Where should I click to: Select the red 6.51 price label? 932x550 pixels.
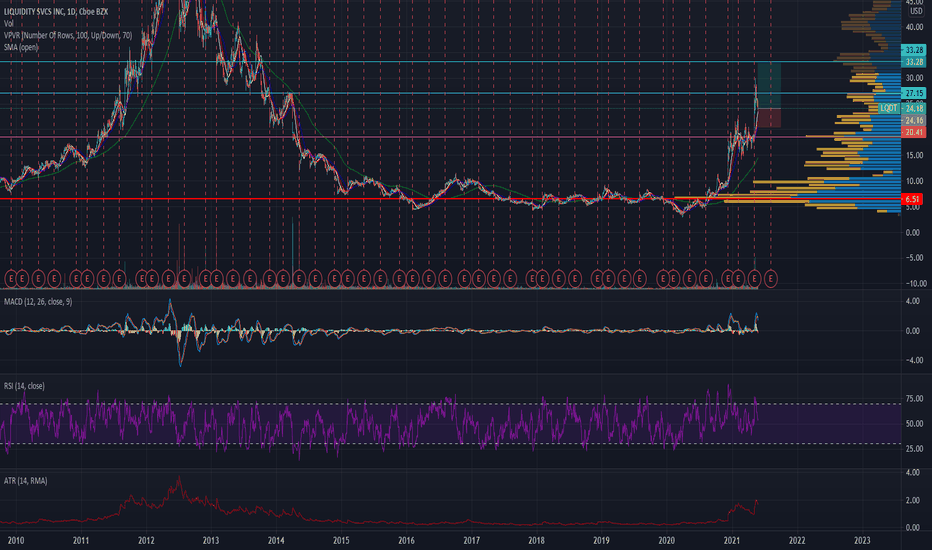pyautogui.click(x=912, y=199)
